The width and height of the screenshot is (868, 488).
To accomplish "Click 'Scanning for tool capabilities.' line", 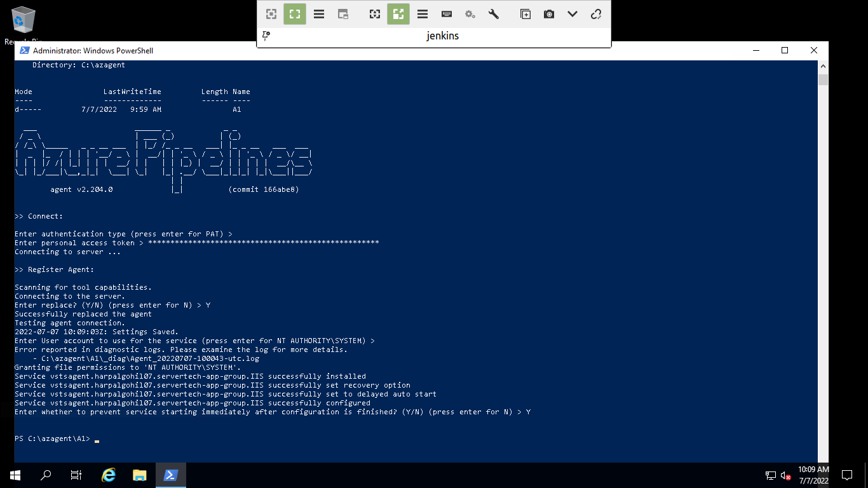I will click(83, 287).
